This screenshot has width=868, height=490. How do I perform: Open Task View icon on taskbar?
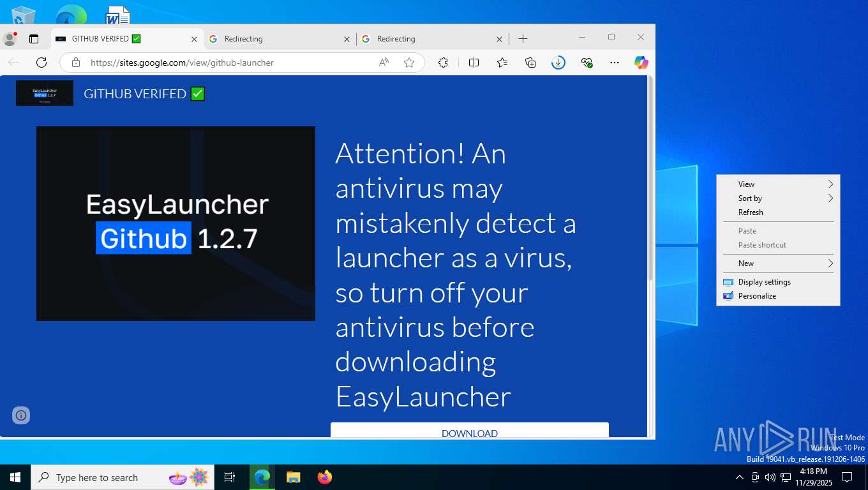(x=230, y=477)
